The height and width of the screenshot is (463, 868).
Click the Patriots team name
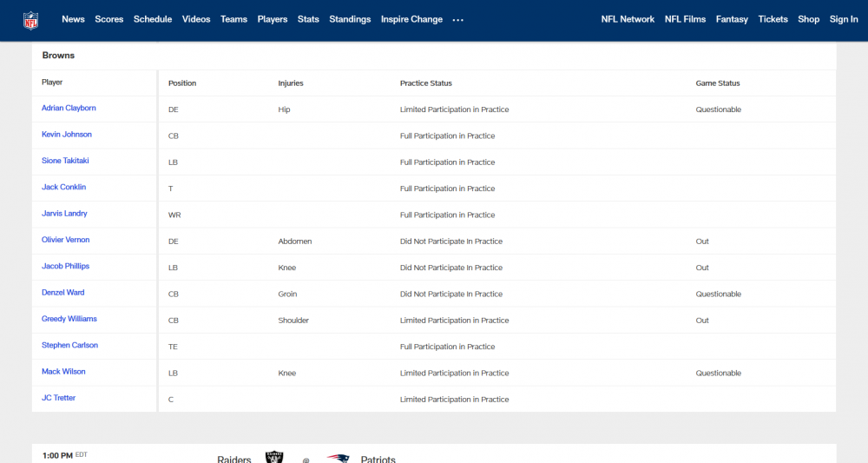point(378,460)
